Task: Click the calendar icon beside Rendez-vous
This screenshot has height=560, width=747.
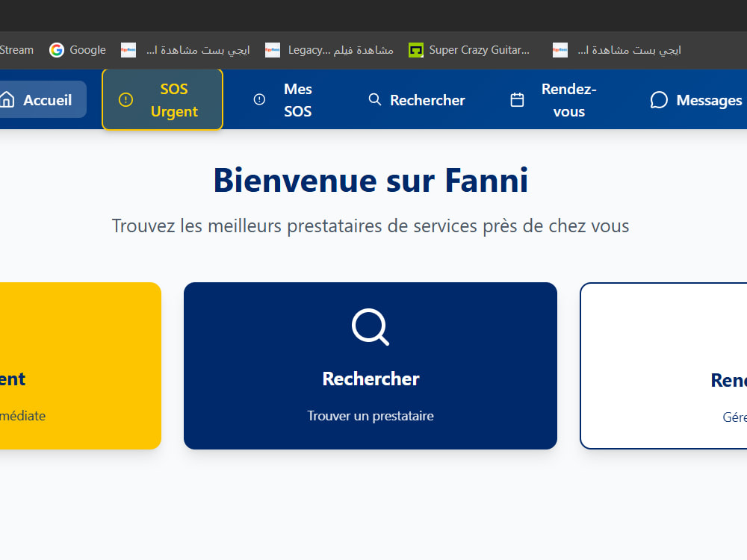Action: click(x=517, y=99)
